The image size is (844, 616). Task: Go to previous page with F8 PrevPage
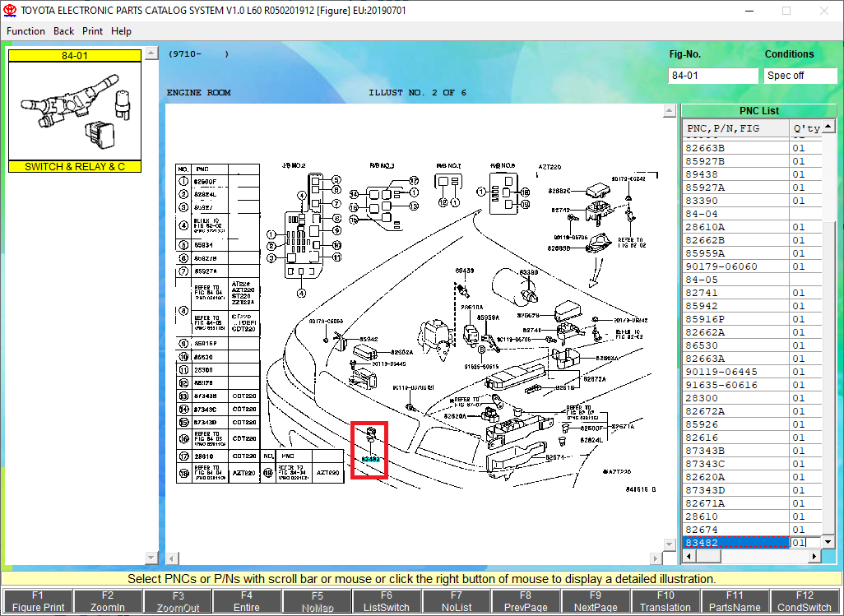point(526,601)
